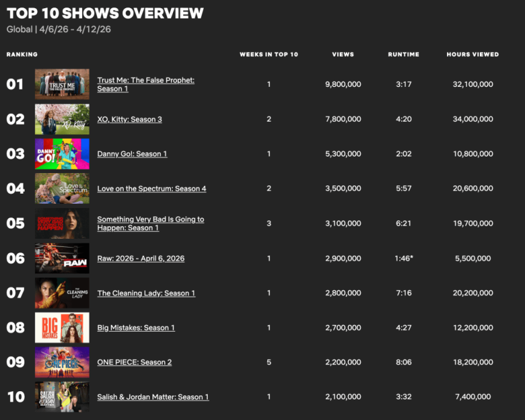The image size is (525, 420).
Task: Open the Big Mistakes: Season 1 link
Action: coord(136,328)
